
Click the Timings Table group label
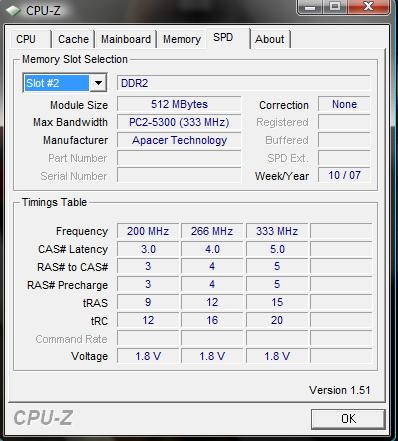54,202
